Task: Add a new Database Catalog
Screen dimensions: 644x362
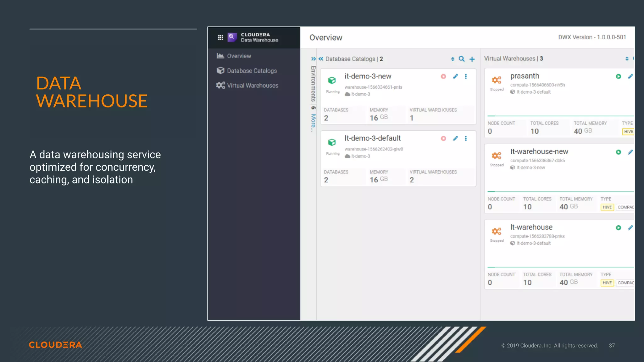Action: 472,59
